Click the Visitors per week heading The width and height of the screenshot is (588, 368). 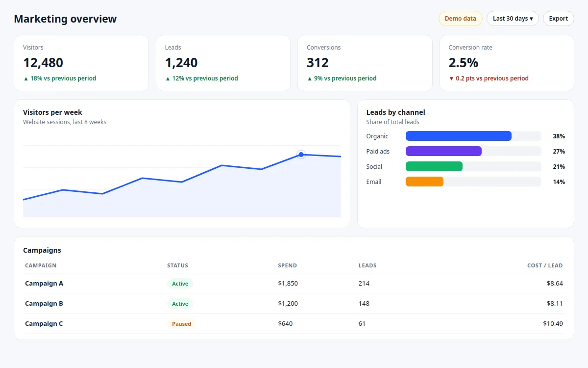[x=52, y=112]
